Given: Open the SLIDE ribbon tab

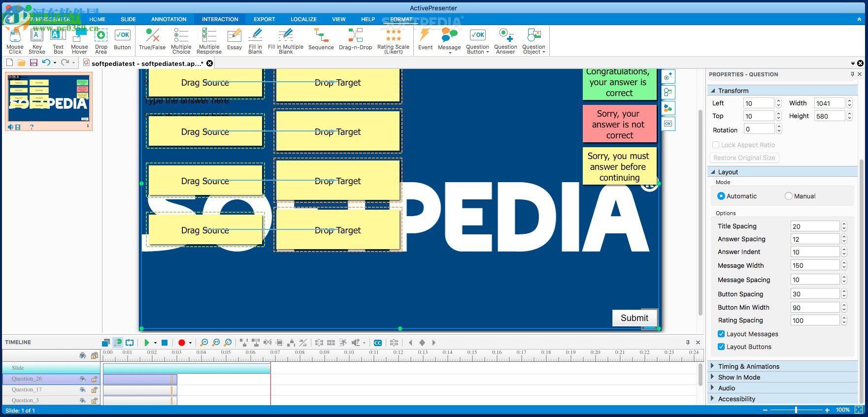Looking at the screenshot, I should pyautogui.click(x=128, y=19).
